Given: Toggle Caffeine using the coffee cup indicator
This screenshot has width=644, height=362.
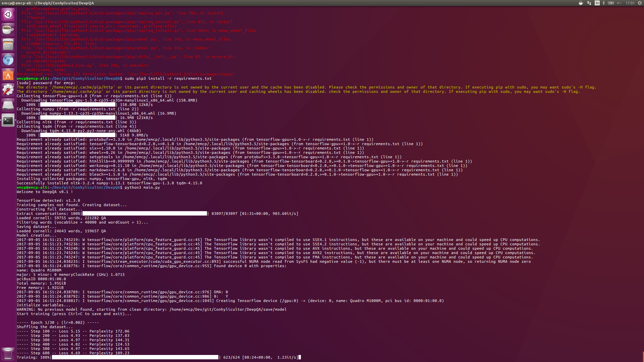Looking at the screenshot, I should [x=581, y=3].
